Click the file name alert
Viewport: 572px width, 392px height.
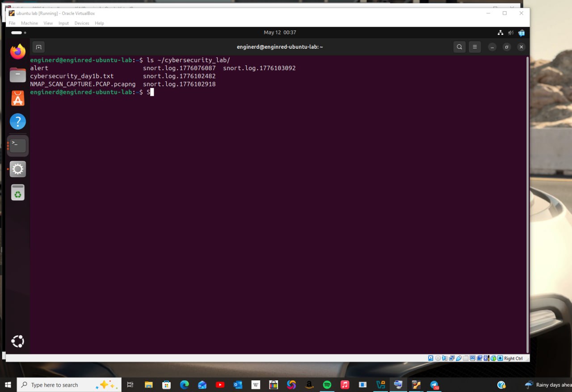39,68
